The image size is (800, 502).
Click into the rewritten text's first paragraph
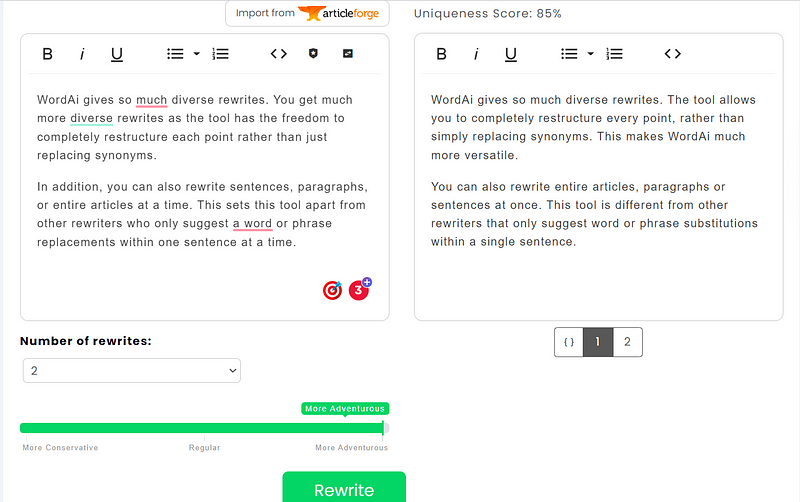(593, 128)
